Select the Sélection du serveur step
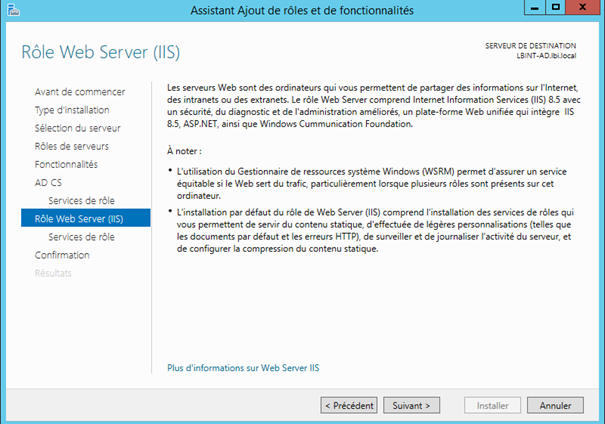 (77, 128)
